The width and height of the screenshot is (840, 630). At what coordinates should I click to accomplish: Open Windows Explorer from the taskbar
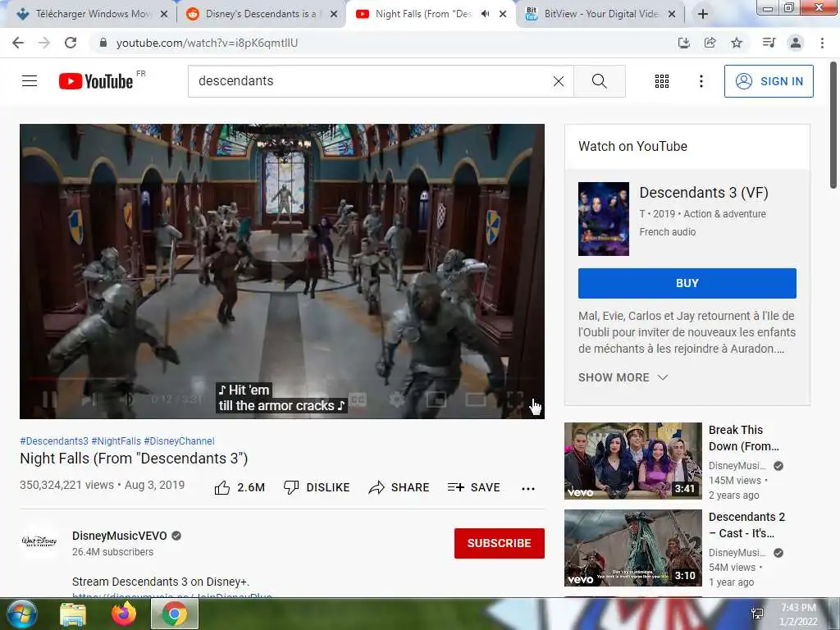pos(73,614)
